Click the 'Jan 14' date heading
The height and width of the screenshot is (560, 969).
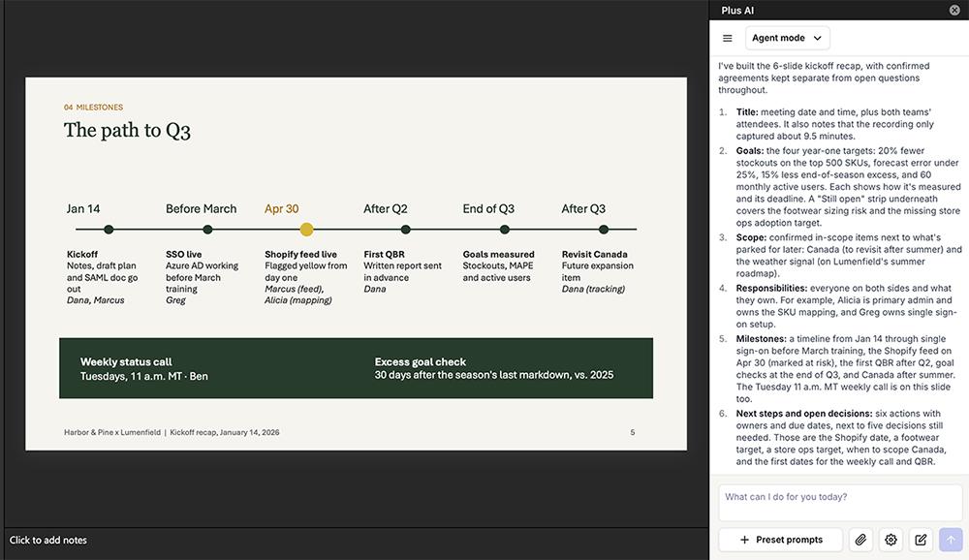coord(83,209)
